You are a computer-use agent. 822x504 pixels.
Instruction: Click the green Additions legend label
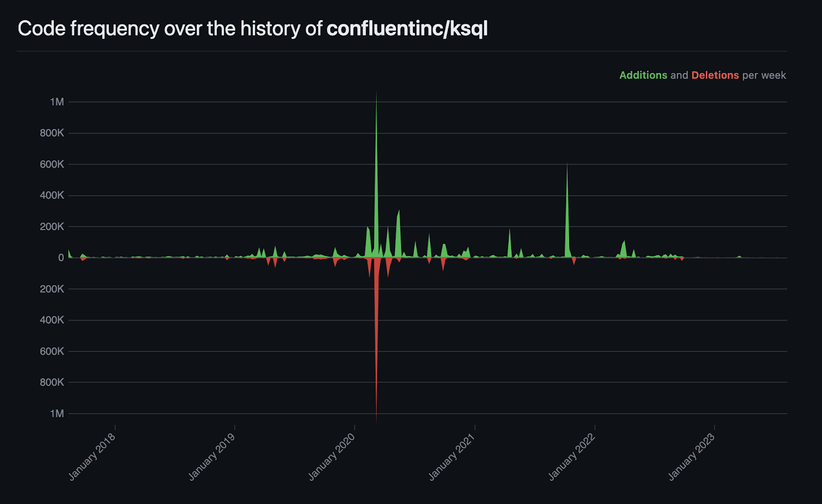tap(643, 75)
